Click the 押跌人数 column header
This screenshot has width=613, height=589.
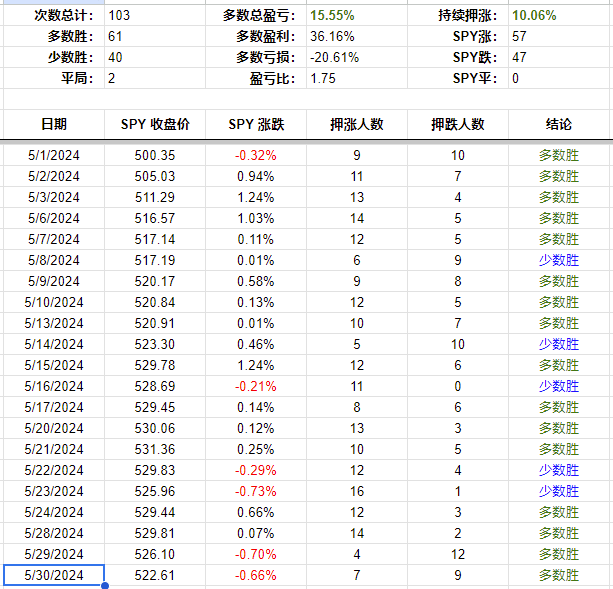pos(458,124)
